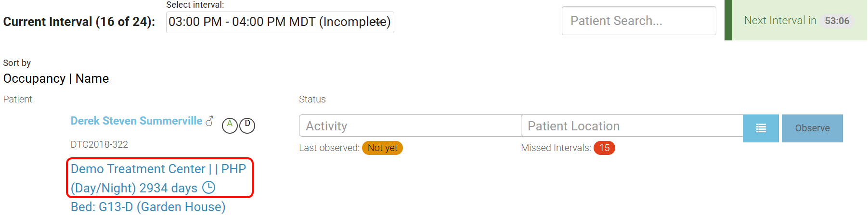Open Bed G13-D Garden House link

tap(148, 207)
